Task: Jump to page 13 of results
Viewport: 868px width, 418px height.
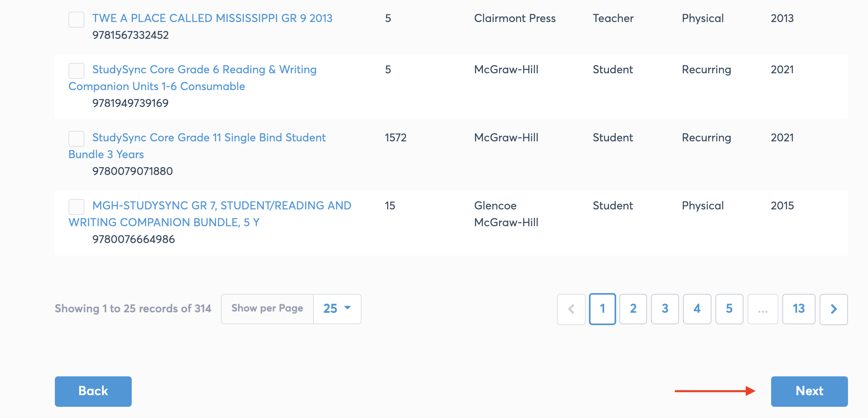Action: pos(798,309)
